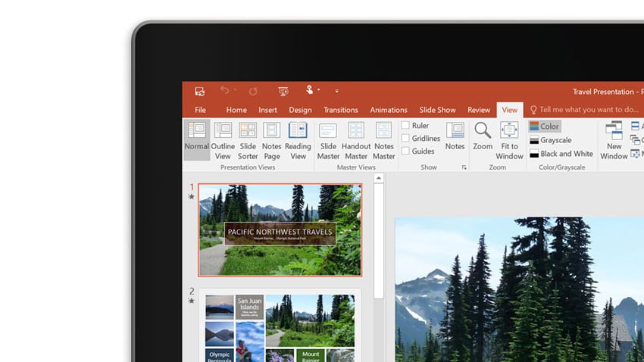Open Handout Master view
This screenshot has width=644, height=362.
(356, 140)
